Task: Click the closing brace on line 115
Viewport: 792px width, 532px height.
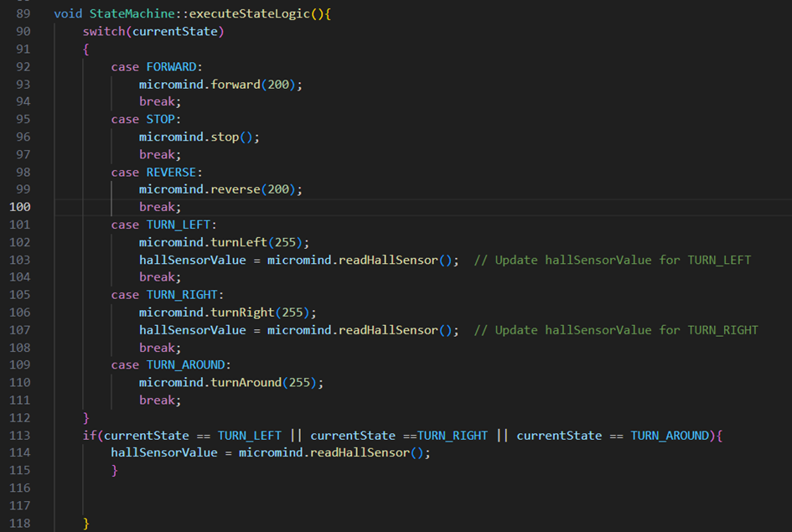Action: 115,470
